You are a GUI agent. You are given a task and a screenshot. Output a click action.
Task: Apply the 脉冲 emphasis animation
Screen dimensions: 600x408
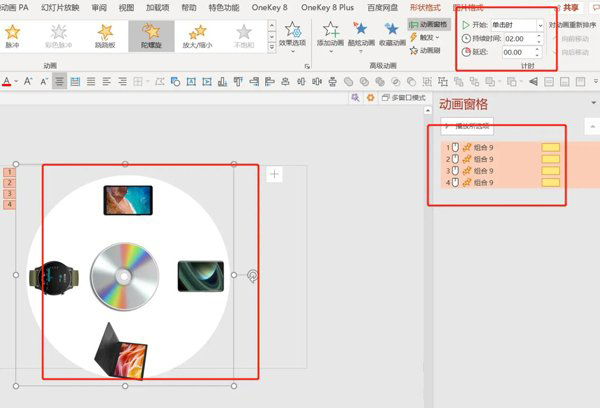point(12,36)
